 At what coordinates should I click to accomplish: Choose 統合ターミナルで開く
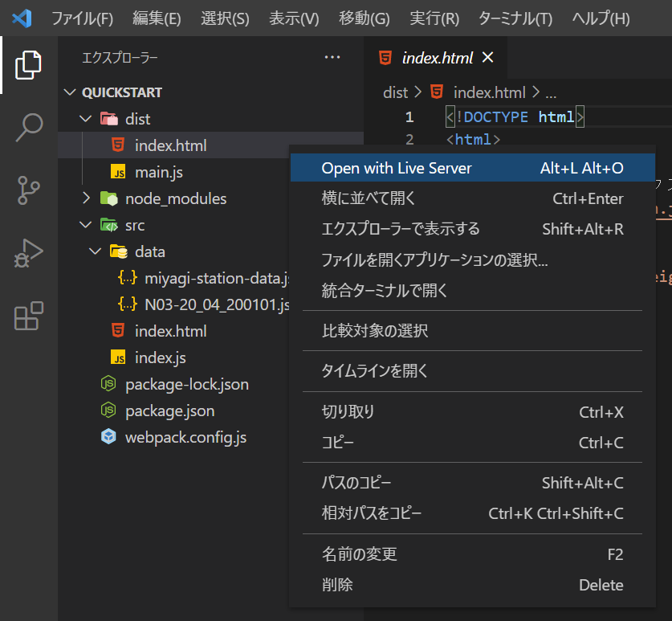pyautogui.click(x=473, y=290)
